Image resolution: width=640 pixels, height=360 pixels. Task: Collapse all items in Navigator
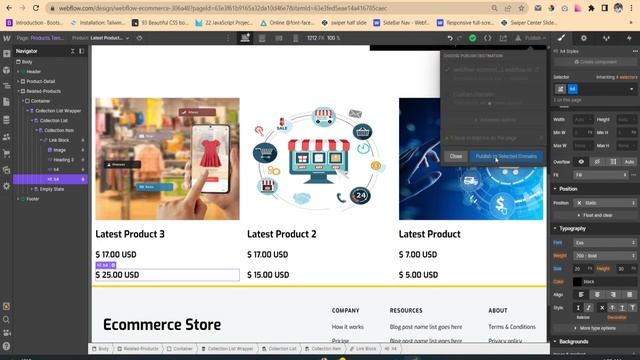tap(73, 51)
